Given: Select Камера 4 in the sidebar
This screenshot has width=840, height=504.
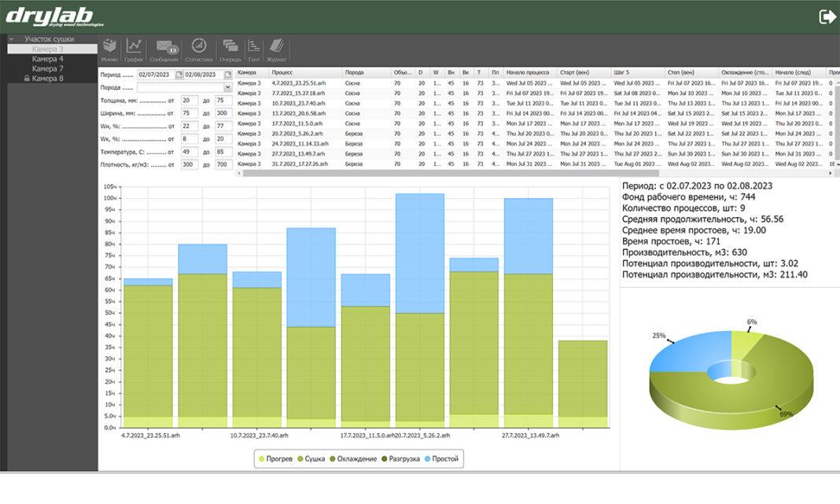Looking at the screenshot, I should click(49, 59).
